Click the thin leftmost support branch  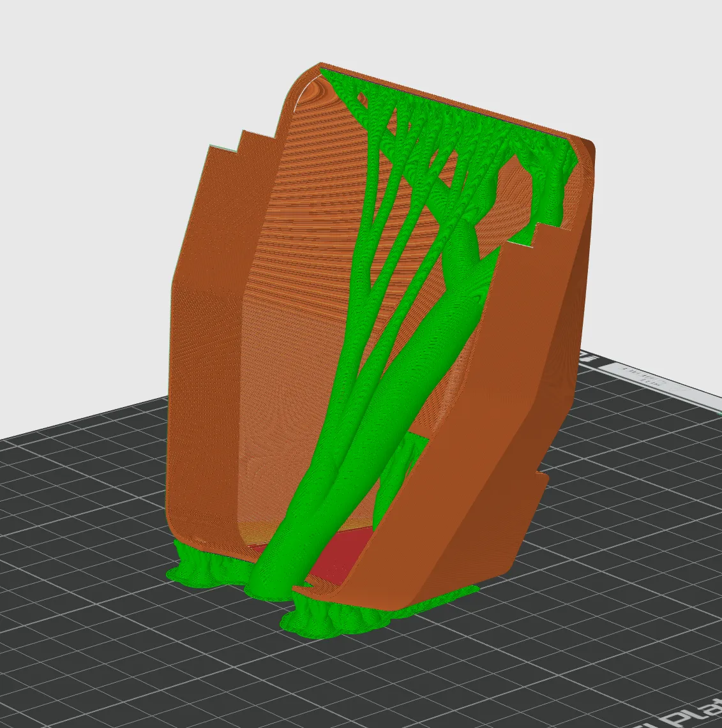click(370, 209)
